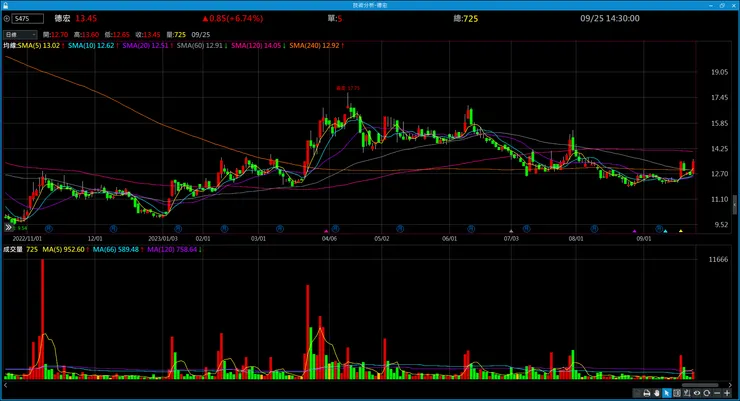
Task: Click the SMA(240) 12.92 legend
Action: [x=314, y=46]
